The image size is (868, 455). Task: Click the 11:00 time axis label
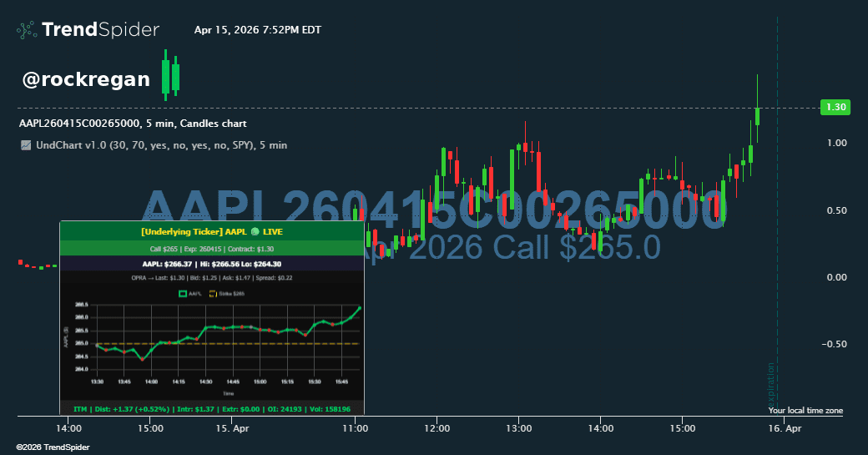tap(356, 428)
